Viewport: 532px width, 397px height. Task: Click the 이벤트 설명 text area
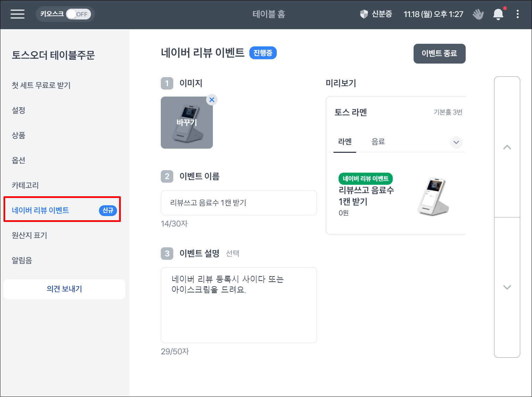(239, 305)
